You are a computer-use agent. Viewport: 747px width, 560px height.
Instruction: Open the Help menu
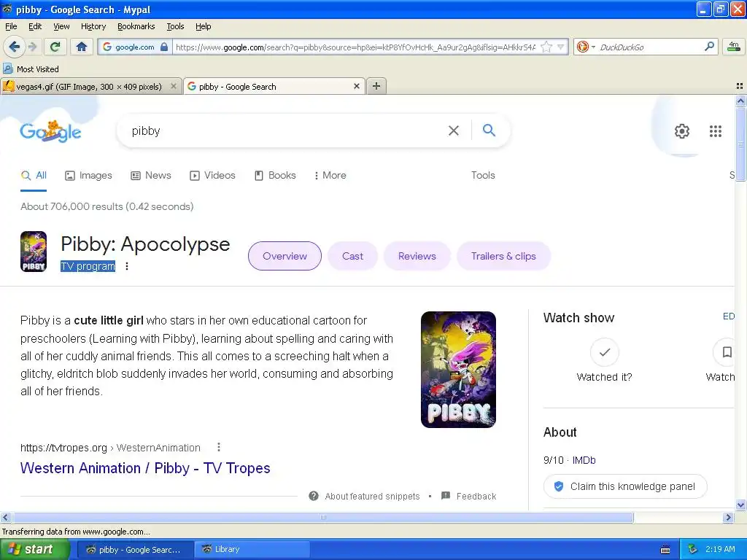[203, 26]
